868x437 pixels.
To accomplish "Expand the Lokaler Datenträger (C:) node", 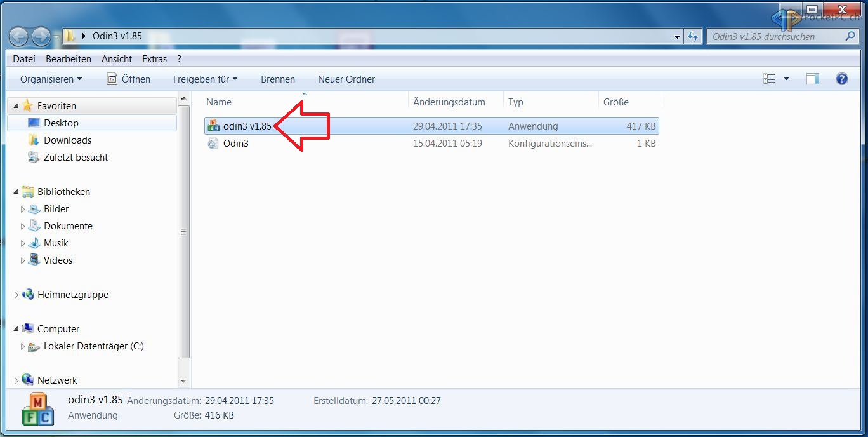I will pos(23,346).
